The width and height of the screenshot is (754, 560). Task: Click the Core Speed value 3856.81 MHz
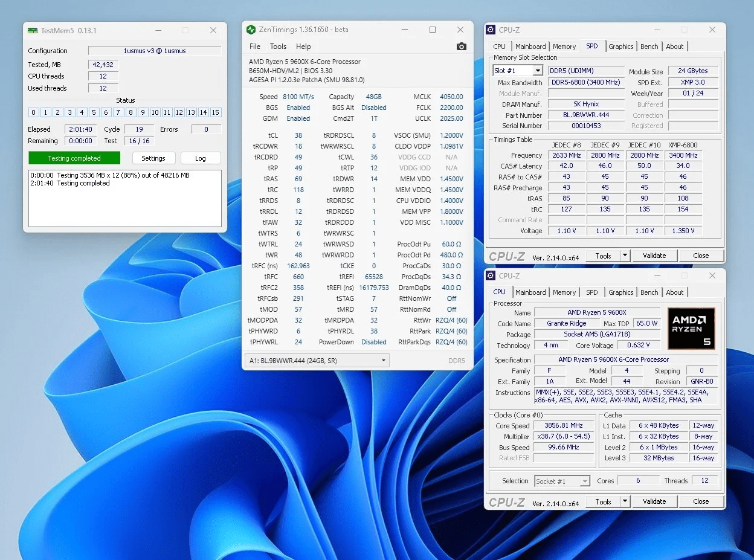tap(563, 425)
